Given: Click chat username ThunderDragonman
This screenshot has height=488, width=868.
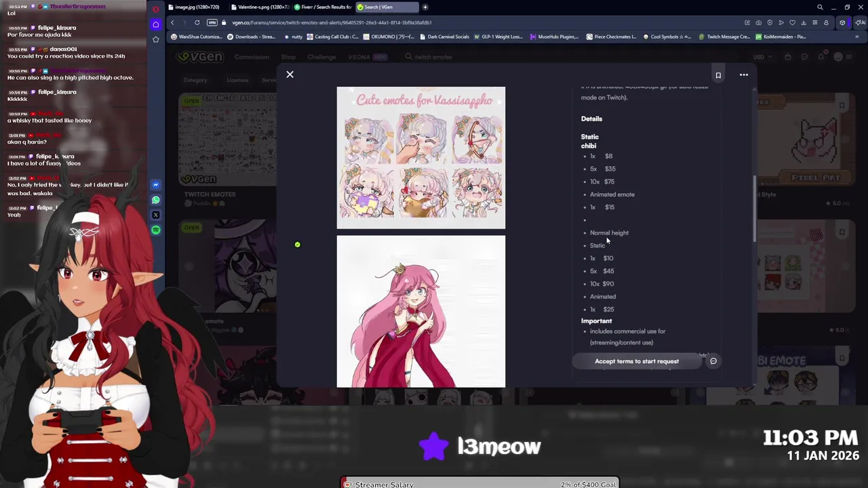Looking at the screenshot, I should pyautogui.click(x=77, y=6).
